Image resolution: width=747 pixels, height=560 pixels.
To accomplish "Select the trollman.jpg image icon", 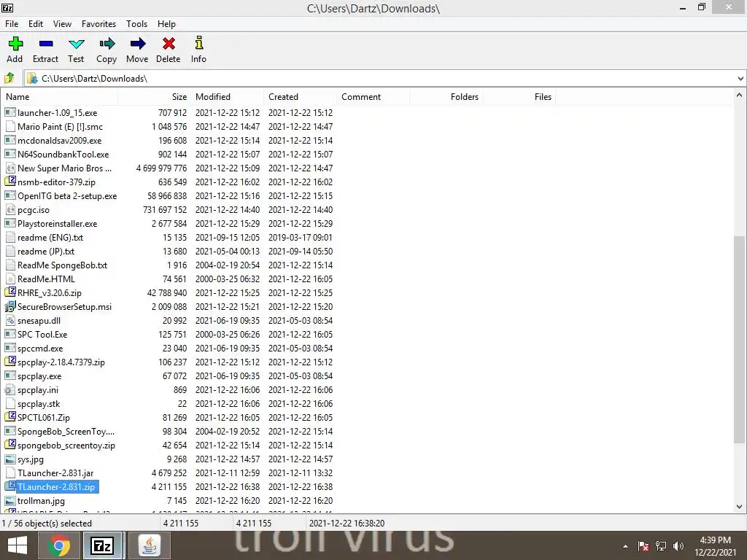I will pyautogui.click(x=10, y=500).
